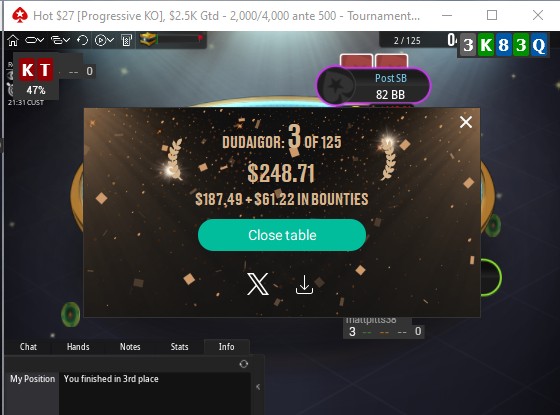Viewport: 560px width, 415px height.
Task: Expand the table layout stacking dropdown
Action: [60, 40]
